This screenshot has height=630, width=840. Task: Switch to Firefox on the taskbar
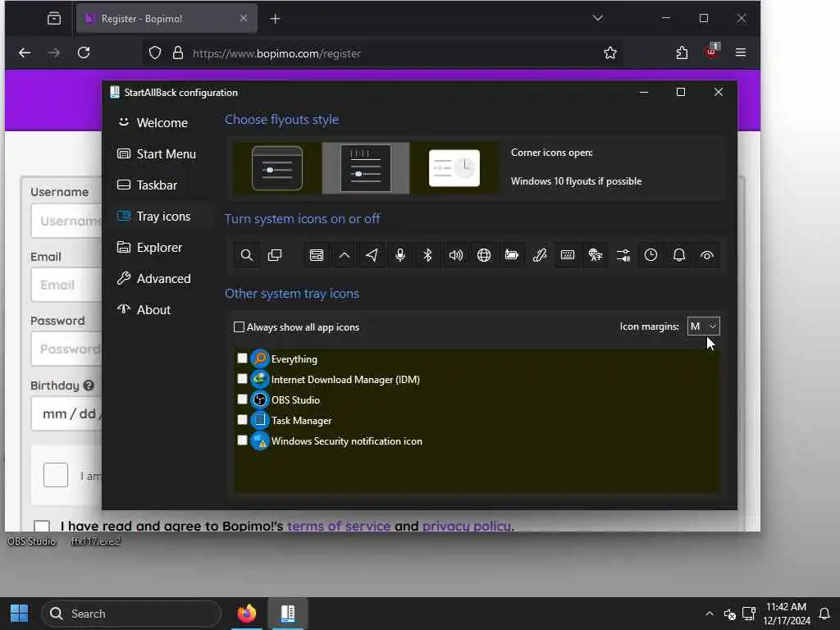coord(247,614)
